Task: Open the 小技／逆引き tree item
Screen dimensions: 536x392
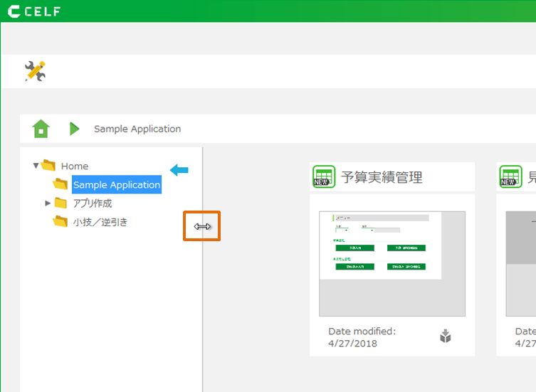Action: coord(100,222)
